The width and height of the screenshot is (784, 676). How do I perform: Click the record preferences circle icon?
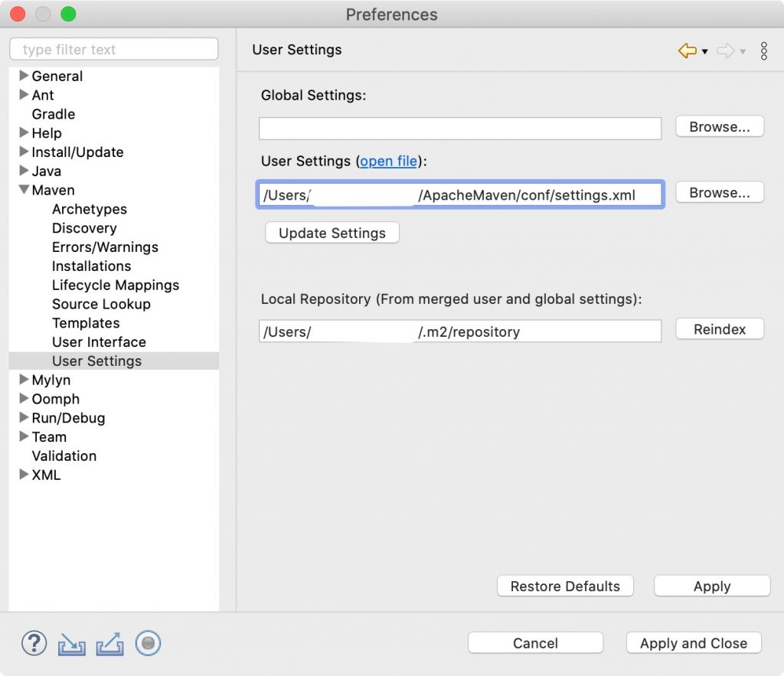click(x=148, y=644)
